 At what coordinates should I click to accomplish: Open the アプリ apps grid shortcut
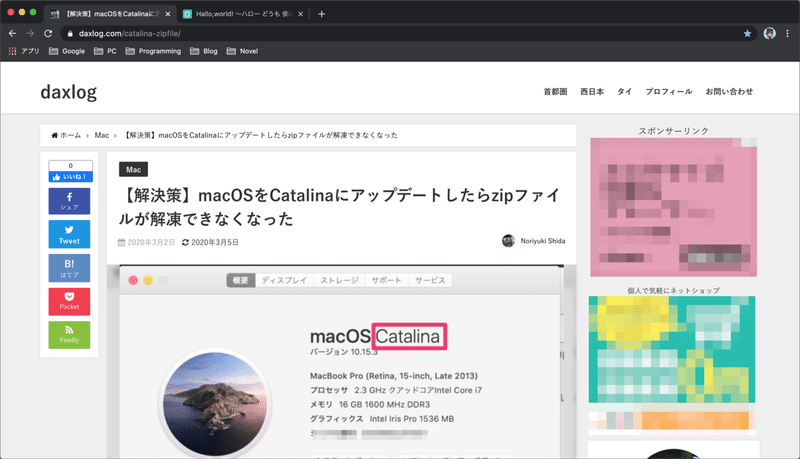coord(24,51)
